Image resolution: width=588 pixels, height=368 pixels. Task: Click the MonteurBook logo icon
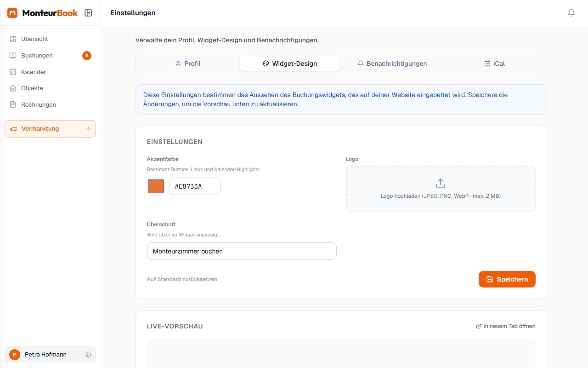12,13
